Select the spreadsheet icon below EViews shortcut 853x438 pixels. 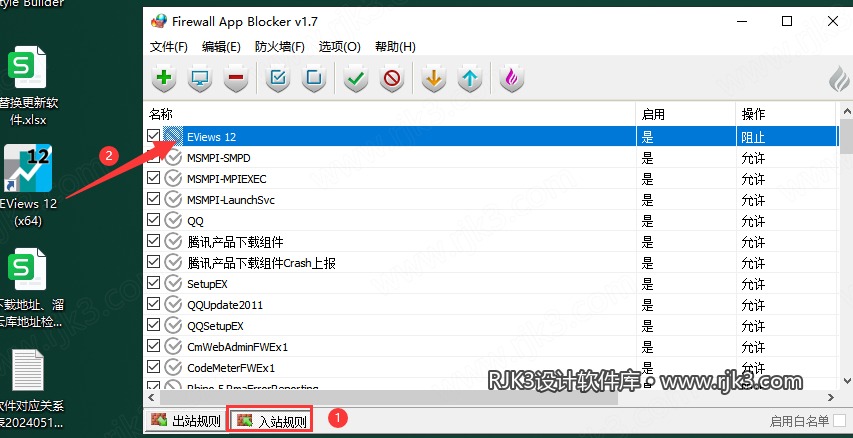[x=27, y=269]
